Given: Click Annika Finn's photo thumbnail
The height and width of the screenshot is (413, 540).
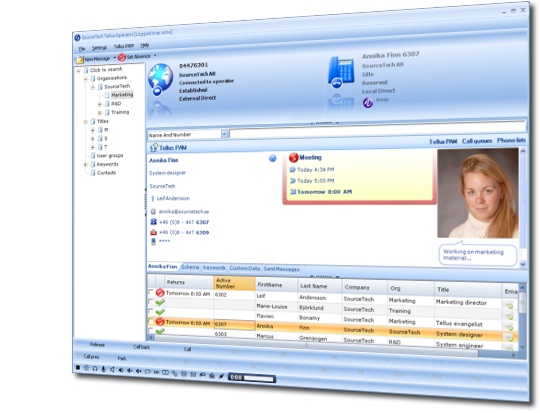Looking at the screenshot, I should [478, 193].
